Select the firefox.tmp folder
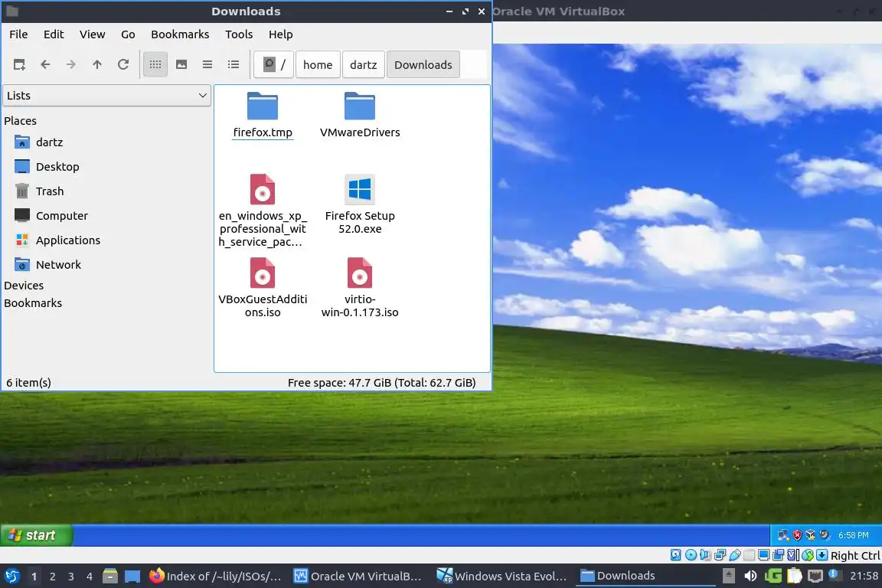Viewport: 882px width, 588px height. (x=263, y=116)
